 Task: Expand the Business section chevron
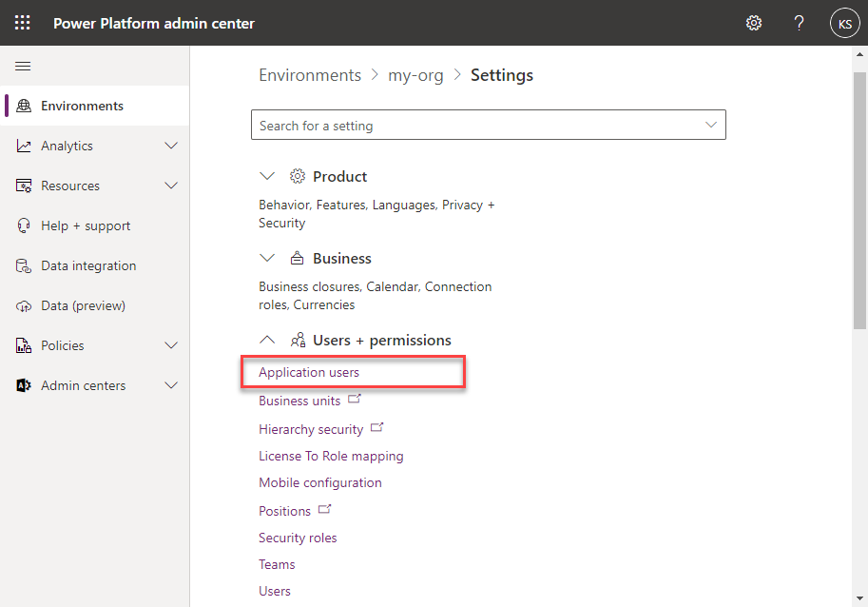pyautogui.click(x=267, y=258)
